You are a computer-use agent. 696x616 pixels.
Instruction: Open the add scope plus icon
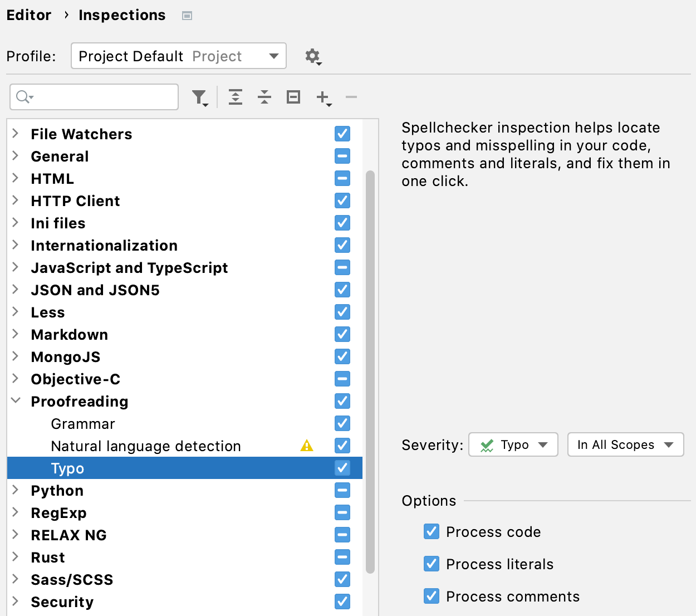click(322, 97)
